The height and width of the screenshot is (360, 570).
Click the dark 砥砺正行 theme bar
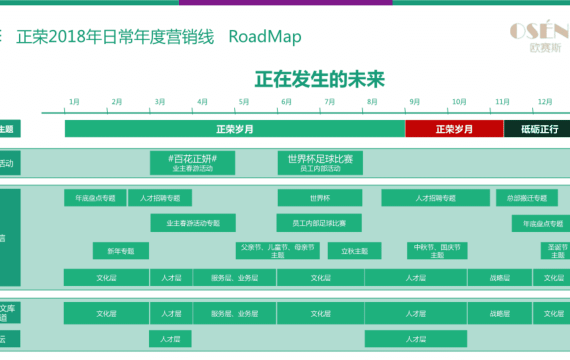(537, 129)
